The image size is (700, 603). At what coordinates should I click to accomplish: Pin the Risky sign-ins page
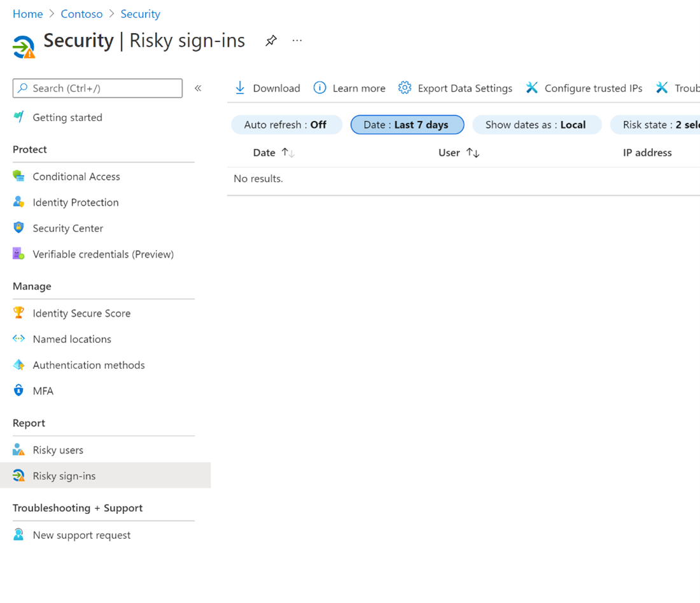pyautogui.click(x=271, y=40)
